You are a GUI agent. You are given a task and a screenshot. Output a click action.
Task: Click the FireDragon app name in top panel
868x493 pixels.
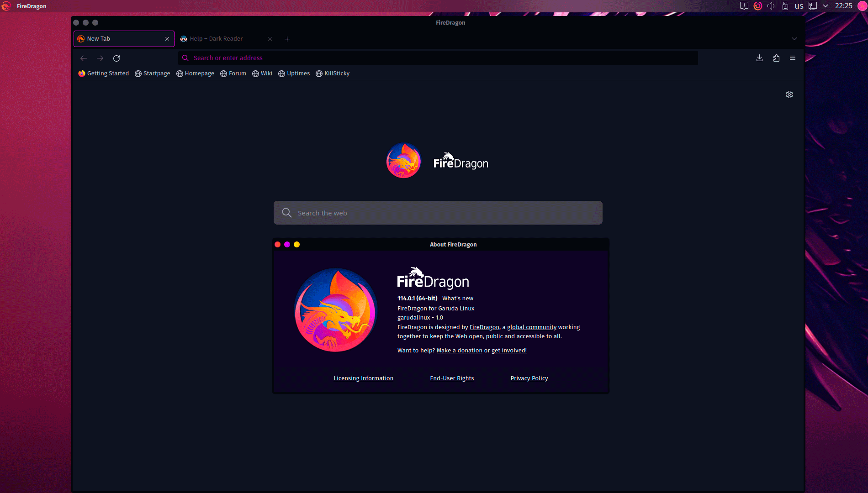pos(32,6)
